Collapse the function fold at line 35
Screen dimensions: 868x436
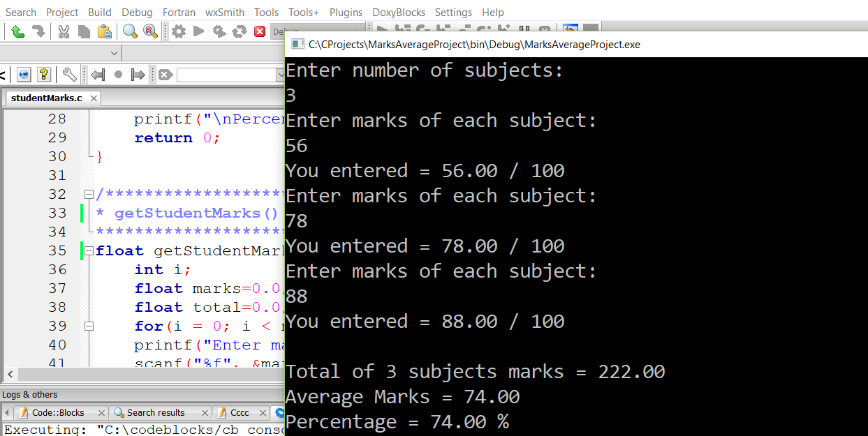pyautogui.click(x=88, y=250)
